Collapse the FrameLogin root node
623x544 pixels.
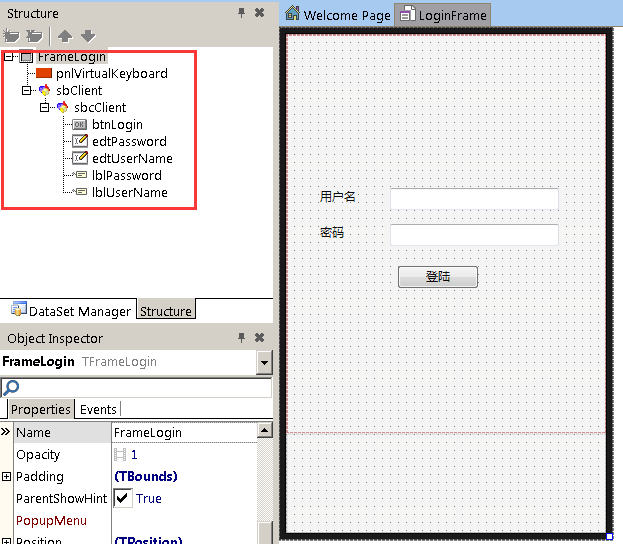(x=9, y=57)
